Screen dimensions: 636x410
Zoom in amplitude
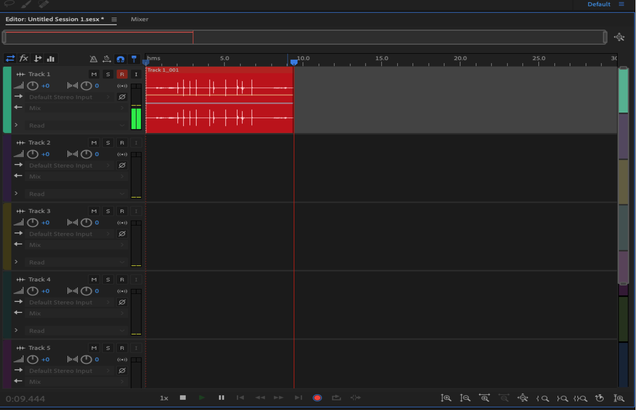446,398
